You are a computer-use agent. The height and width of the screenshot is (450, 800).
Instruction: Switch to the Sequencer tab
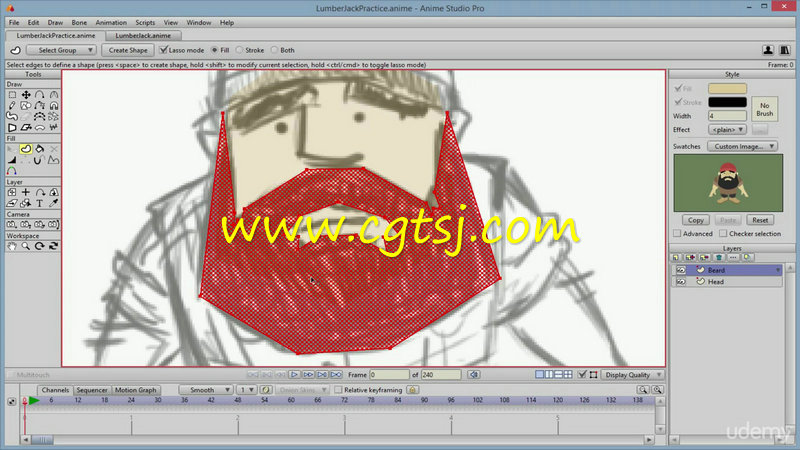tap(92, 390)
